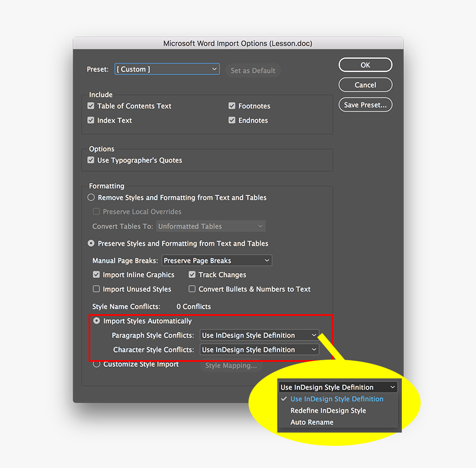Uncheck the Index Text checkbox
The image size is (476, 468).
coord(91,120)
